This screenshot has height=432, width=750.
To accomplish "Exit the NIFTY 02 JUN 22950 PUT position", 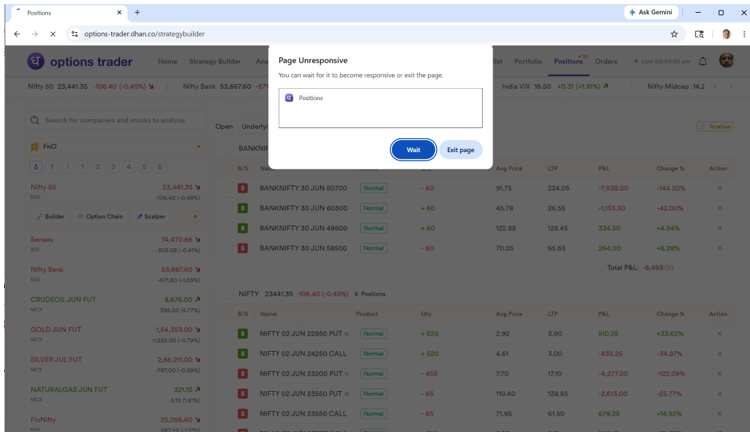I will tap(719, 333).
